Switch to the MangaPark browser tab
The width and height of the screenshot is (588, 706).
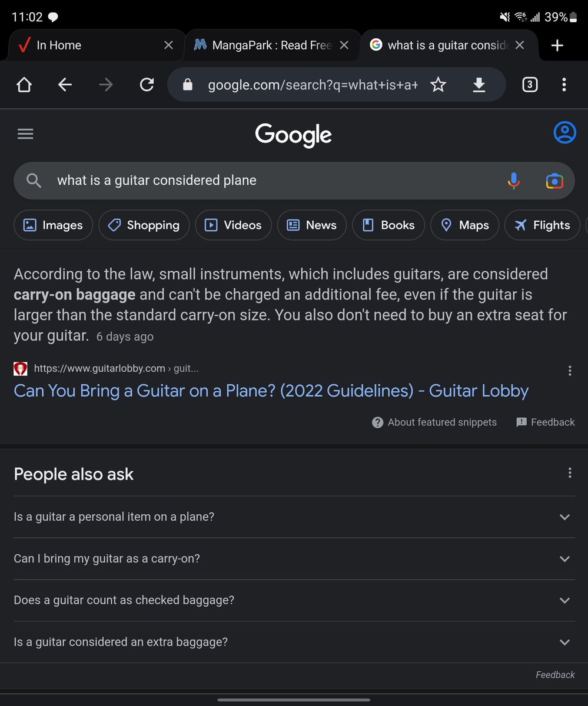click(271, 45)
